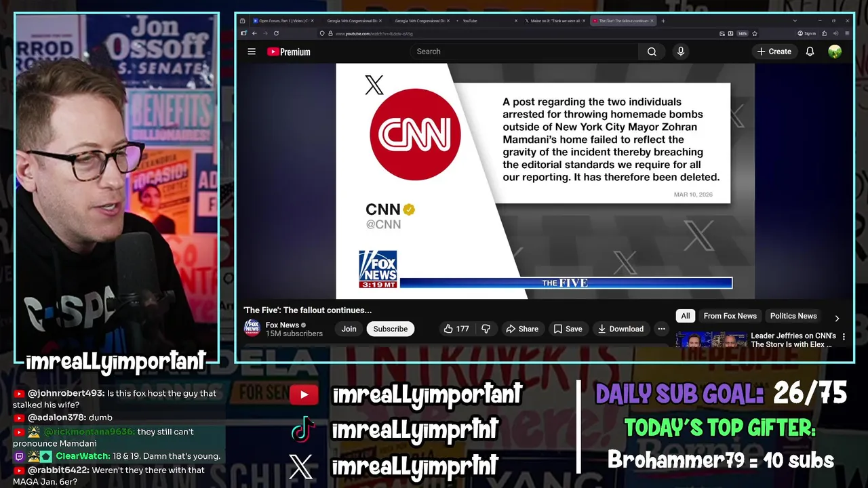868x488 pixels.
Task: Click the video title 'The Five': The fallout continues
Action: 307,310
